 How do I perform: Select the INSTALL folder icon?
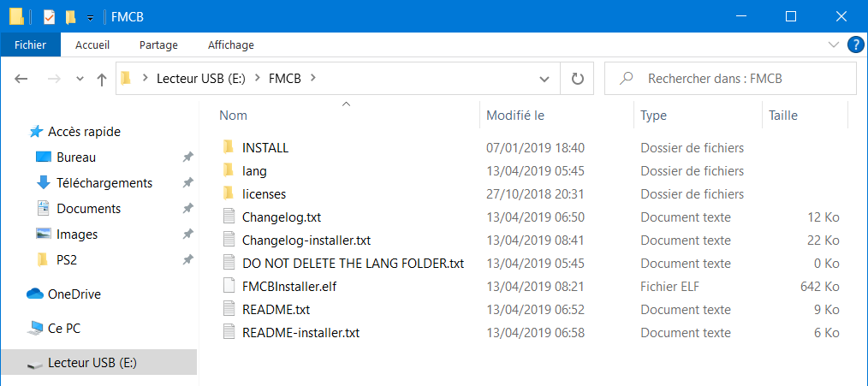229,147
